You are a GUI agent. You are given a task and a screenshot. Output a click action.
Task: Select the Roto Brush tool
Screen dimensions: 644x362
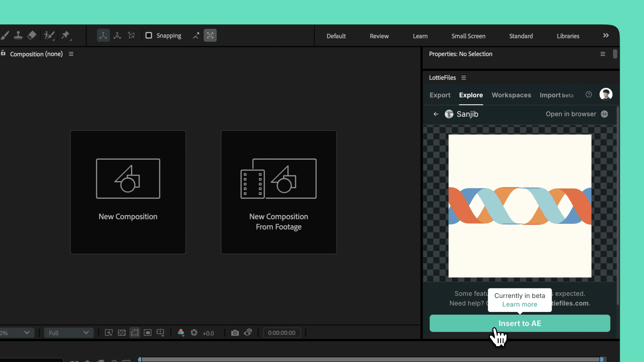coord(49,35)
